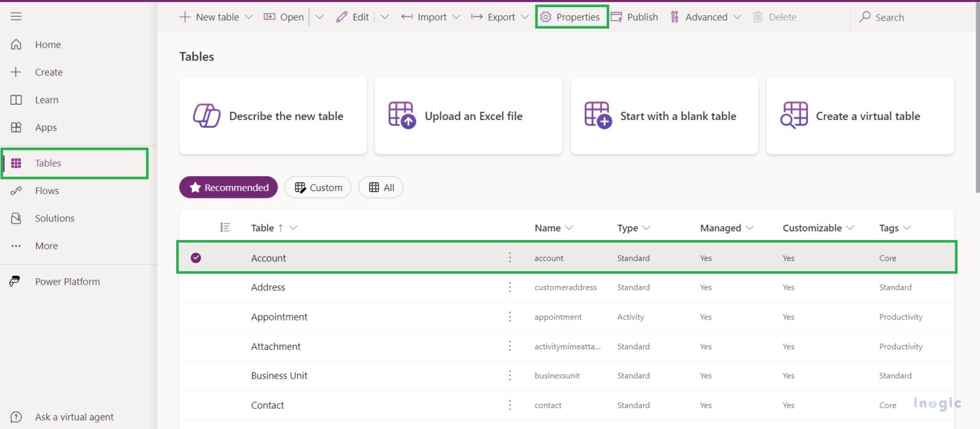The image size is (980, 429).
Task: Expand the Export dropdown arrow
Action: (524, 17)
